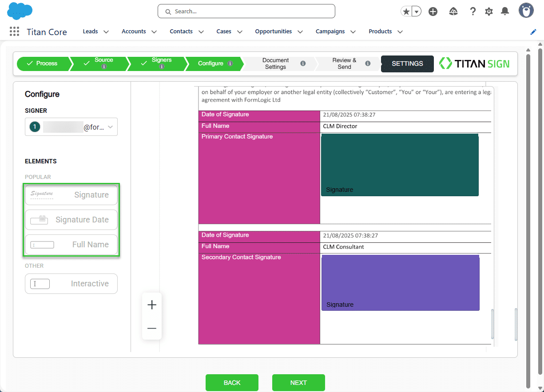
Task: Open the App Launcher grid icon
Action: click(14, 32)
